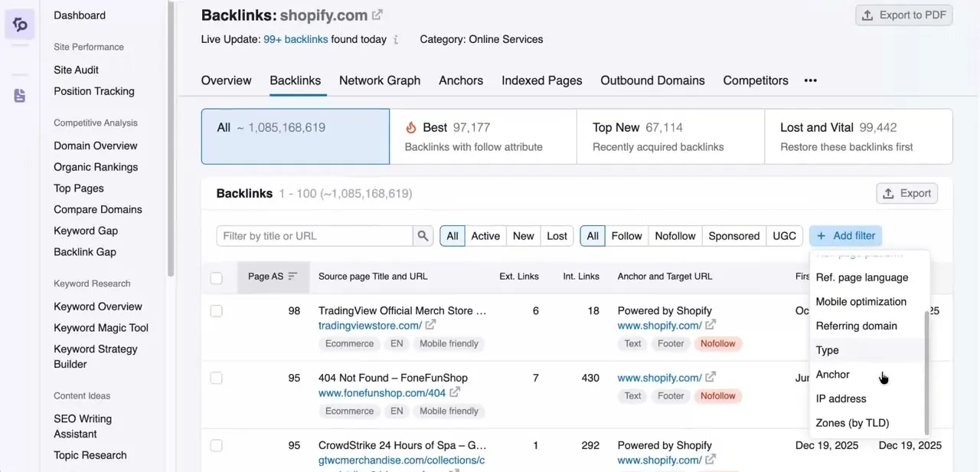Switch to the Indexed Pages tab
The height and width of the screenshot is (472, 980).
click(542, 80)
